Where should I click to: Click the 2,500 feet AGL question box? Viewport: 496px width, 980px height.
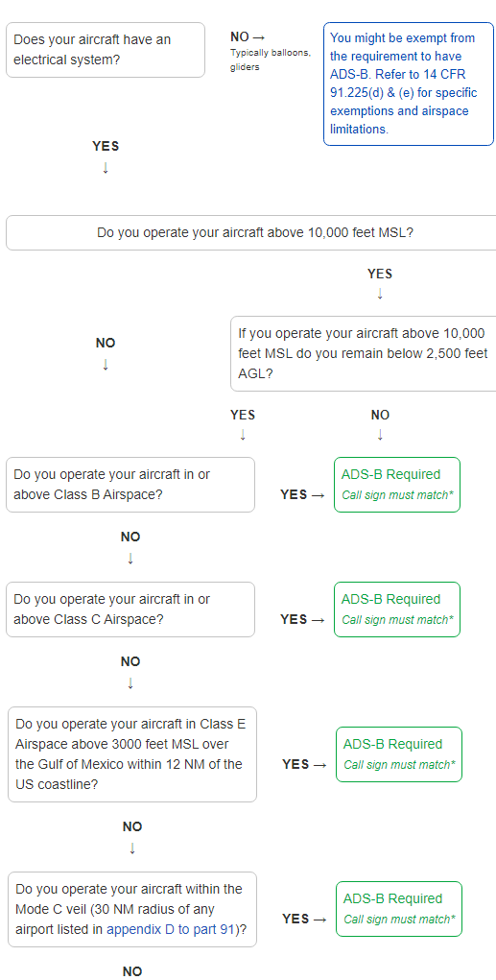click(363, 353)
